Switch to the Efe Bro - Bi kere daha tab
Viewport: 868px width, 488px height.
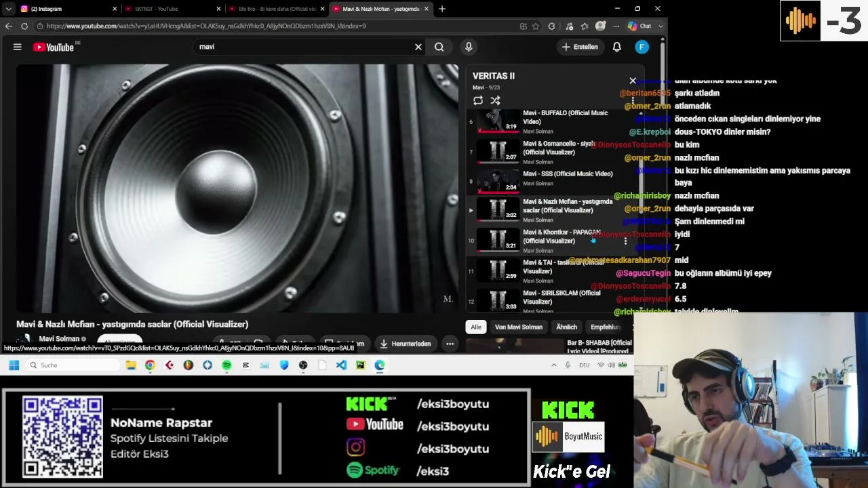(277, 9)
